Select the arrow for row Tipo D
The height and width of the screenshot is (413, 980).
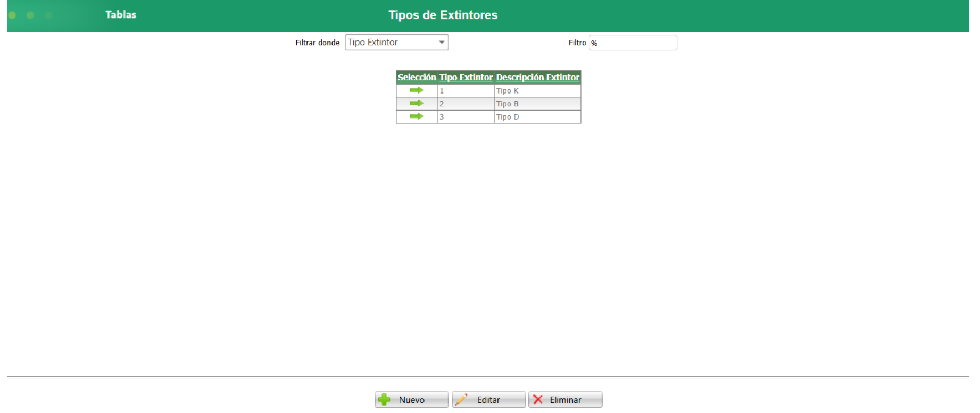coord(417,116)
